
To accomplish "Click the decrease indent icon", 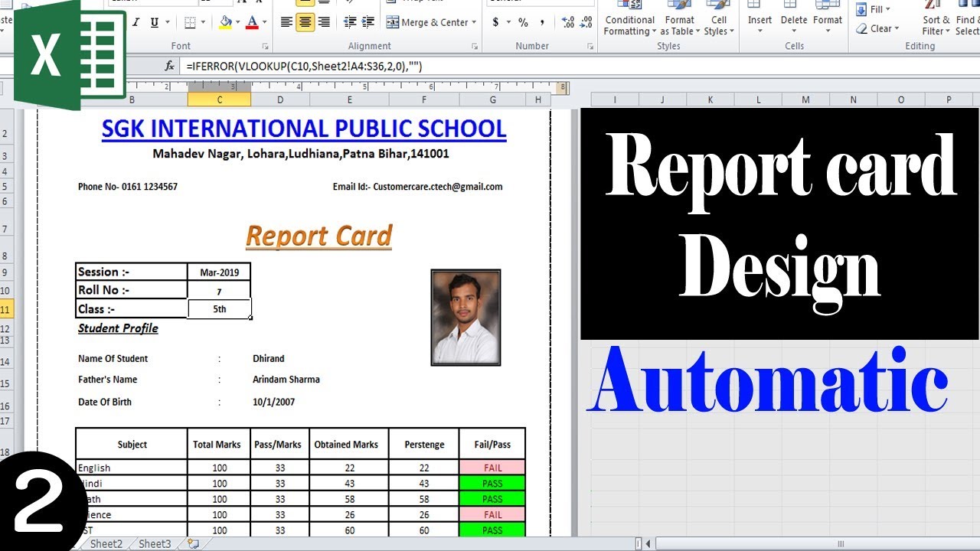I will (x=350, y=22).
